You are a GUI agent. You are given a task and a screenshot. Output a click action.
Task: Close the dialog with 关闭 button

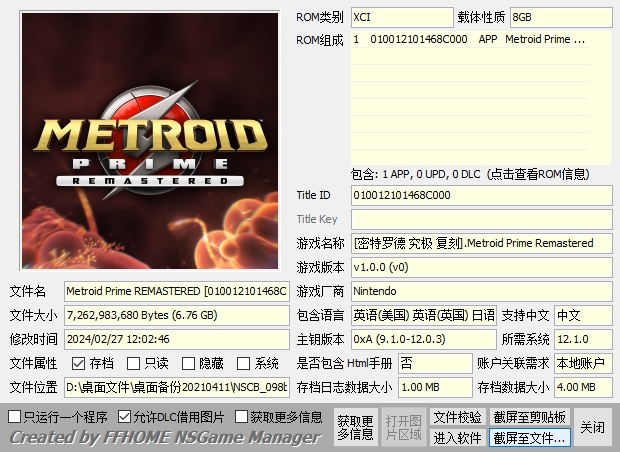593,427
